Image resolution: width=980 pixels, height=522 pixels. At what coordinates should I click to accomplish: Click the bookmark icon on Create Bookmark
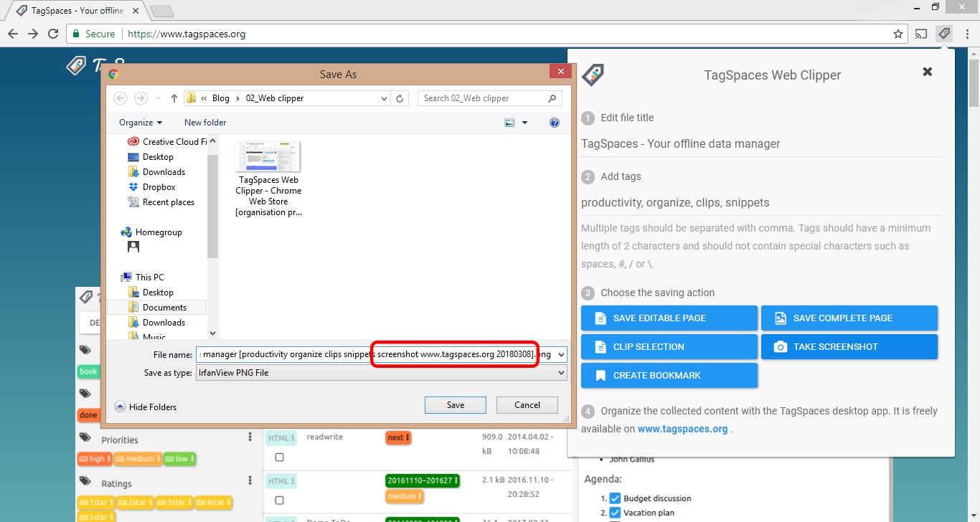point(602,375)
